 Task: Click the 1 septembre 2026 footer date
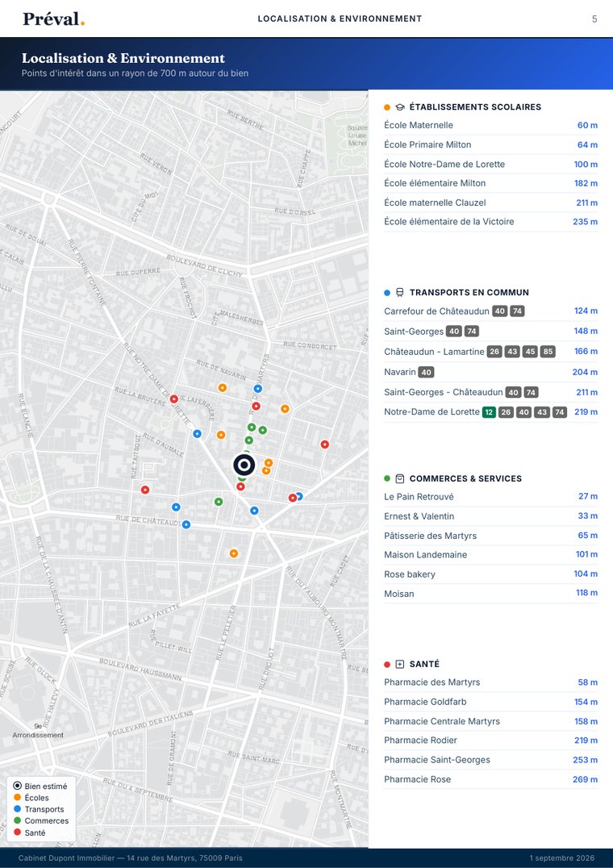[561, 858]
